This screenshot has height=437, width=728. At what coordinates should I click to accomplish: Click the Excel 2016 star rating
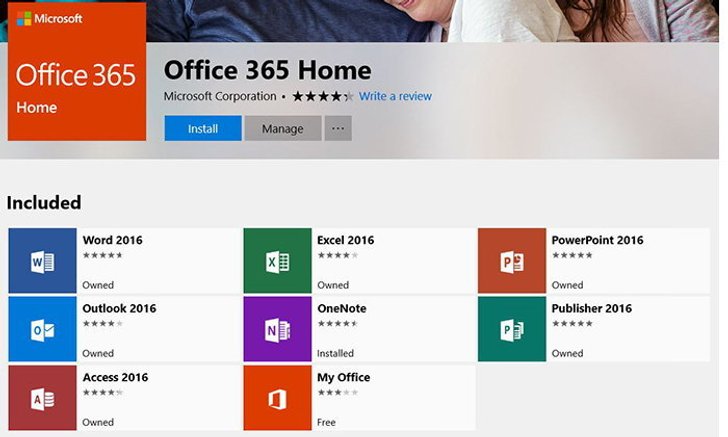(x=338, y=255)
